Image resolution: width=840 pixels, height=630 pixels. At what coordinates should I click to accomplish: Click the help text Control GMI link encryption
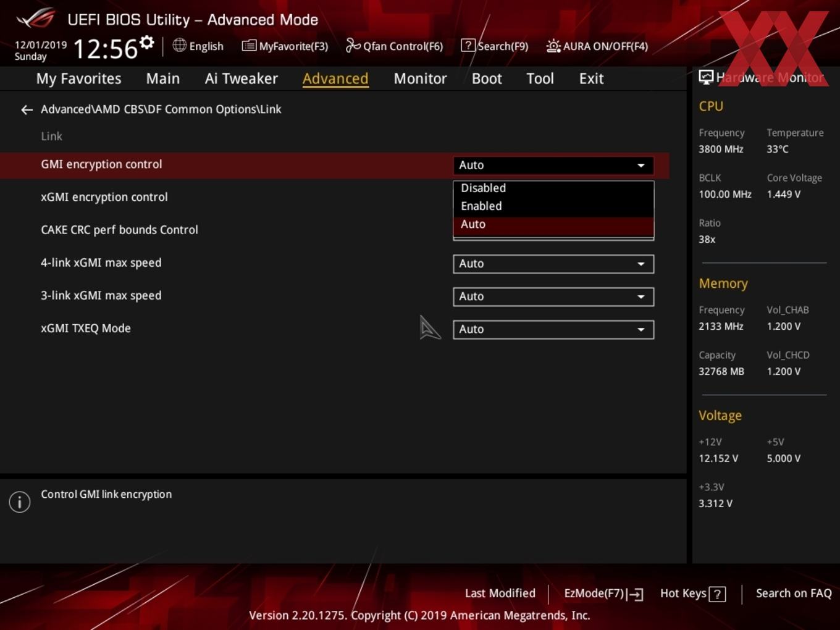click(106, 494)
